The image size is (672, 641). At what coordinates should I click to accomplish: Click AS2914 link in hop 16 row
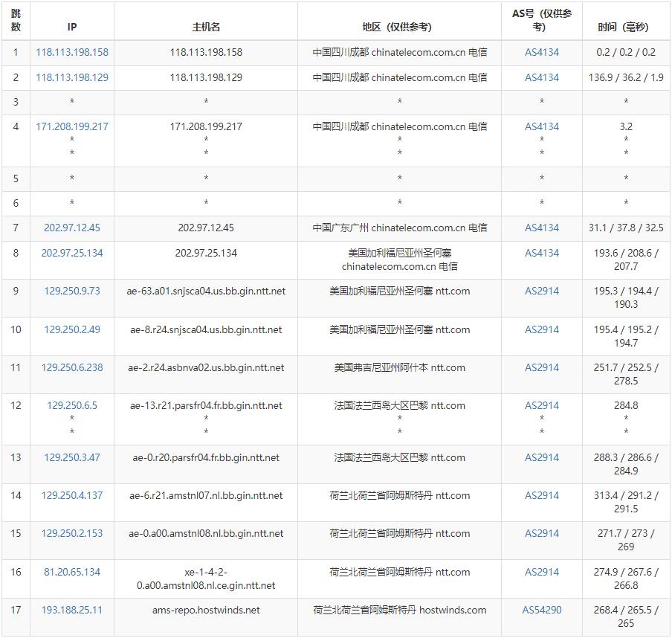pos(542,572)
